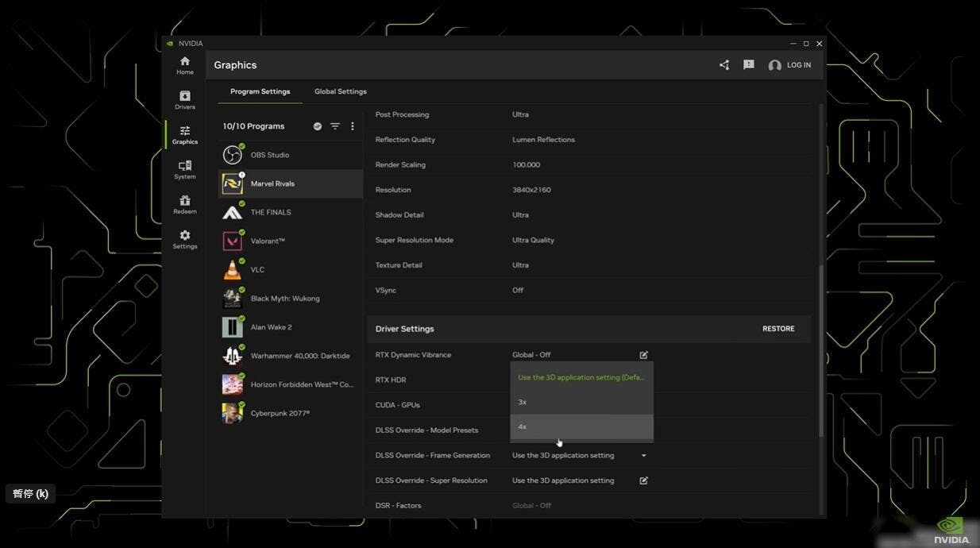Click the user avatar icon beside LOG IN
Image resolution: width=980 pixels, height=548 pixels.
(x=775, y=66)
